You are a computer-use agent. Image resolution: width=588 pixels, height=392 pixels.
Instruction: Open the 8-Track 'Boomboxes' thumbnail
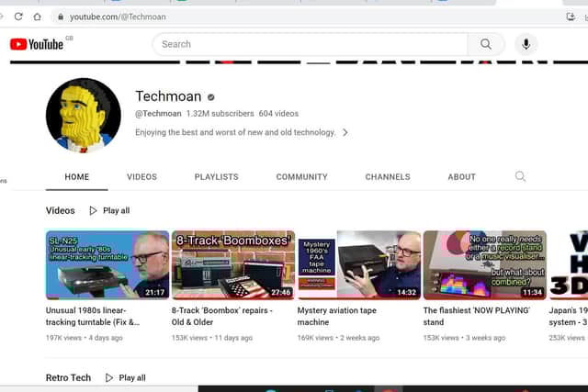(233, 265)
